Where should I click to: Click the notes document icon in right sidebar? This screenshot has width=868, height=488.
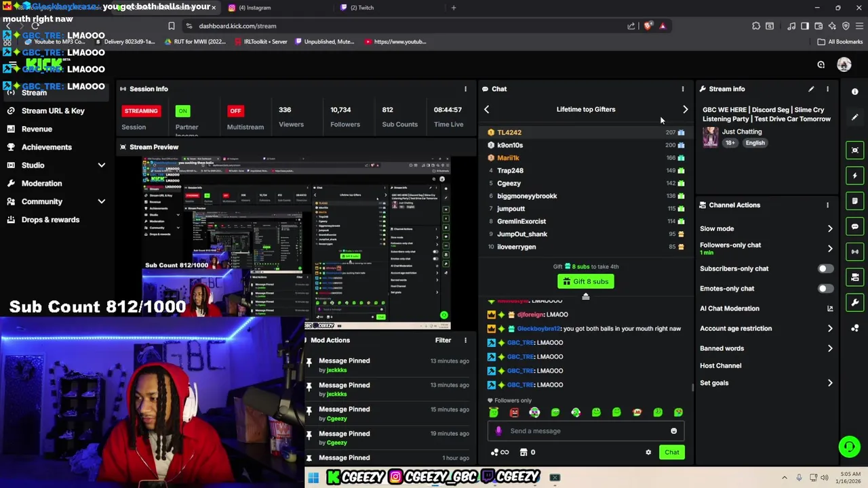(x=855, y=201)
